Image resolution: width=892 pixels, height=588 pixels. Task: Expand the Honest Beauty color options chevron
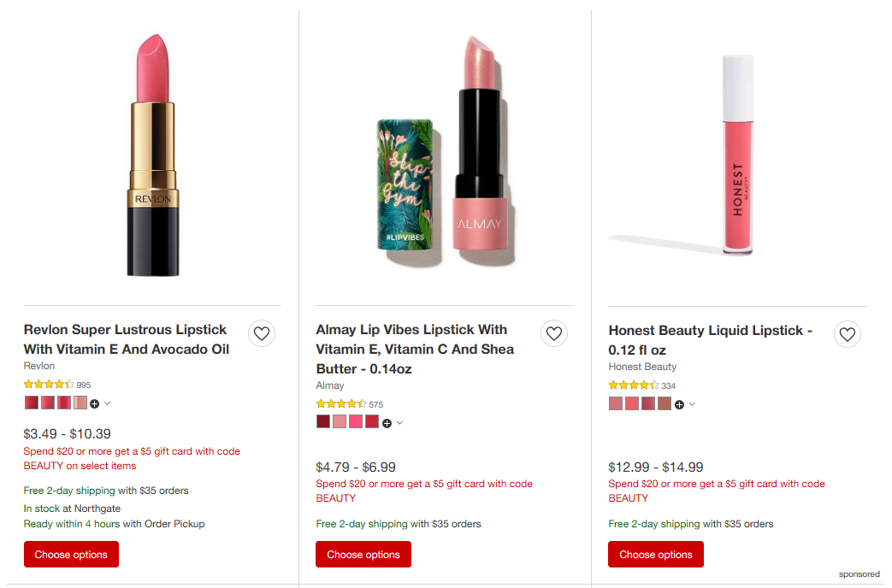692,405
